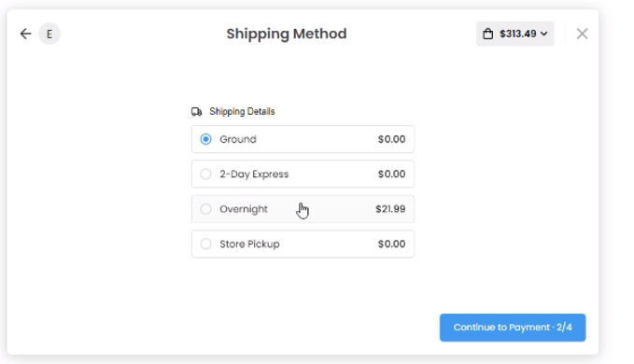
Task: Continue to Payment step 2/4
Action: 513,328
